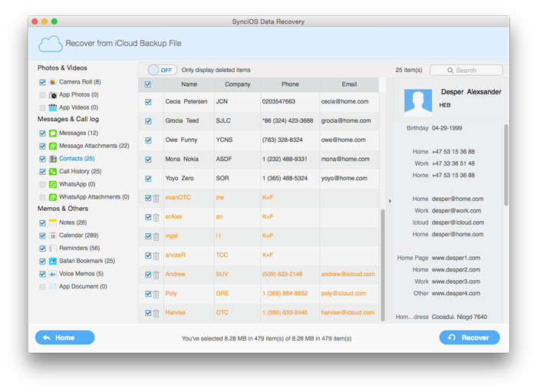Click the WhatsApp icon

53,185
